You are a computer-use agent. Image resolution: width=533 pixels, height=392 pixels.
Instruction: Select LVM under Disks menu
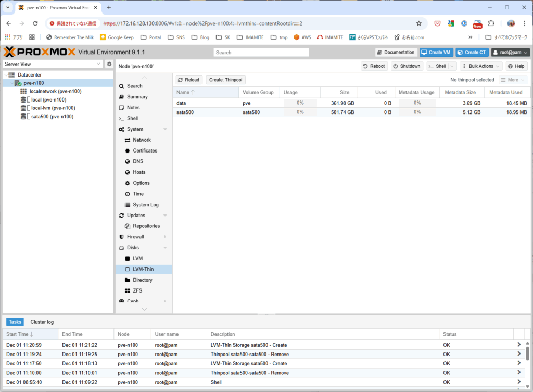[x=137, y=258]
